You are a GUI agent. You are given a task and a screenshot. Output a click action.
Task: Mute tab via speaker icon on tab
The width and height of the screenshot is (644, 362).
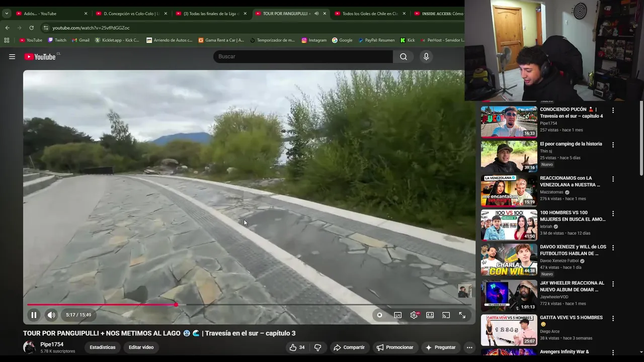(x=316, y=14)
